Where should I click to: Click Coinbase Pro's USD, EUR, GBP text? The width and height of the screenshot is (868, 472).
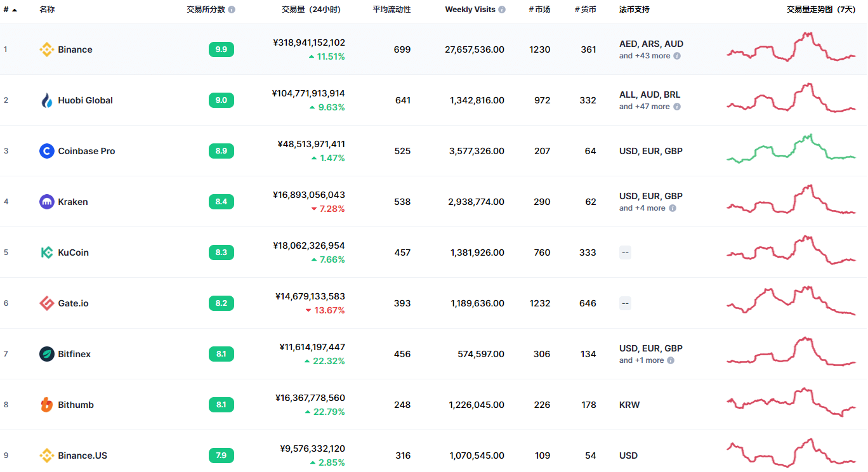coord(651,151)
